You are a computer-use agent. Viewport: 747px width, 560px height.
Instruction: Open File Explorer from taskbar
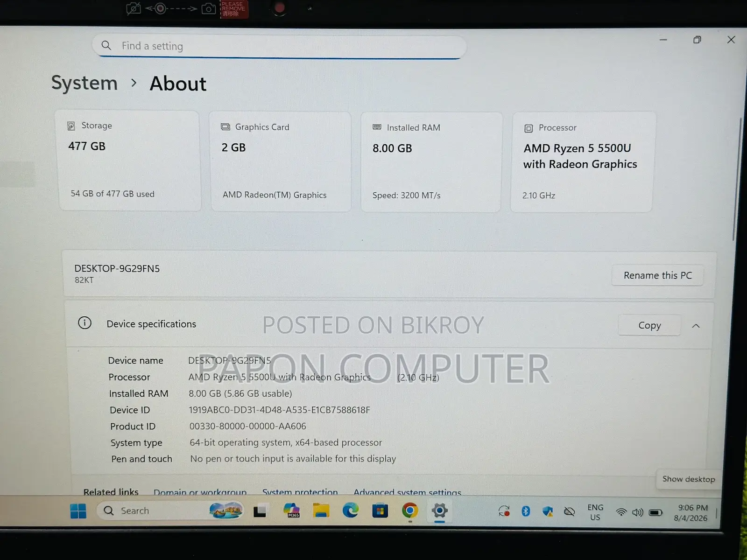click(x=321, y=511)
